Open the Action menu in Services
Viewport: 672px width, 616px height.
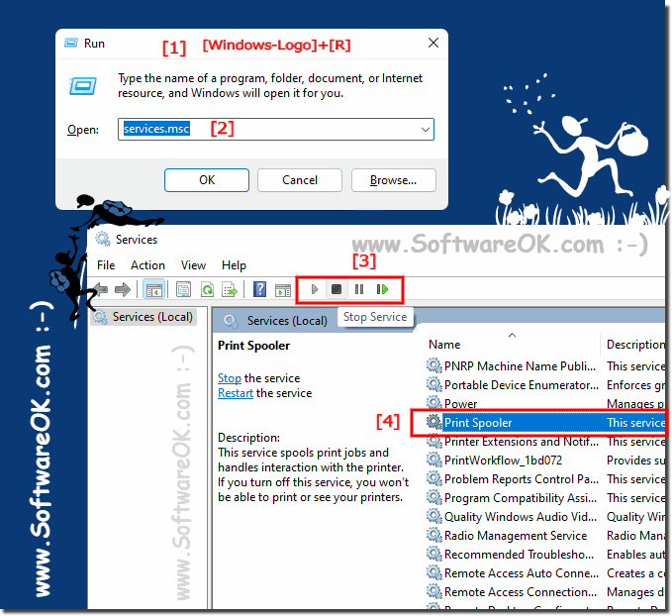(147, 265)
